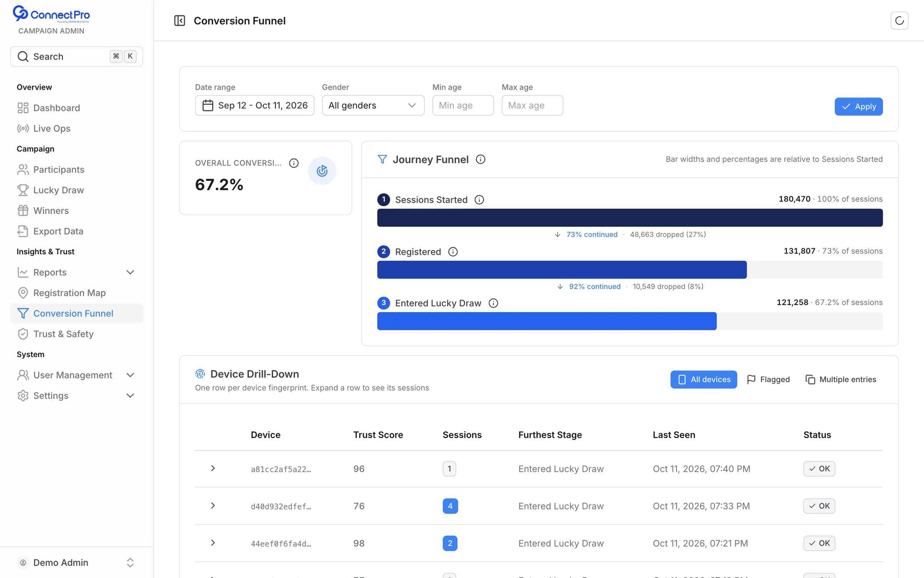Switch to Flagged devices filter
924x578 pixels.
(768, 380)
